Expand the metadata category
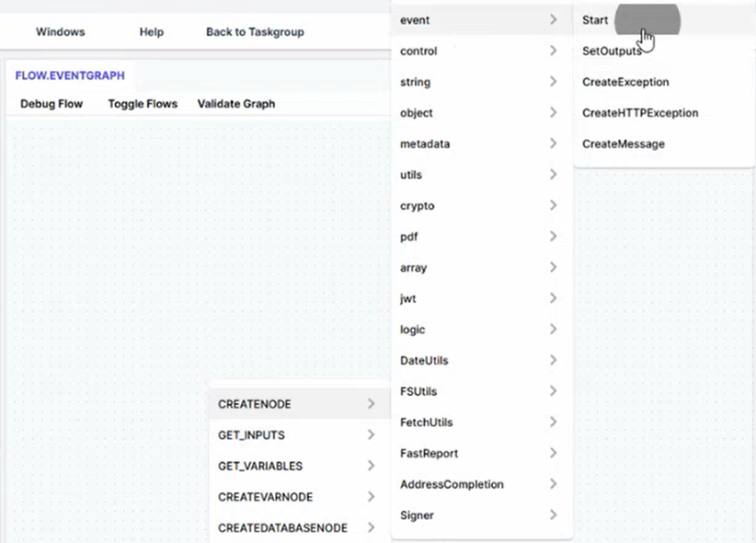 pyautogui.click(x=482, y=144)
